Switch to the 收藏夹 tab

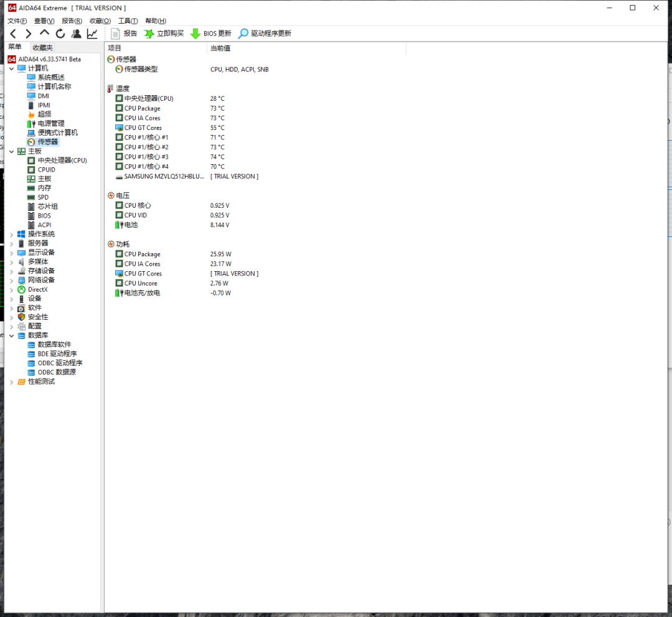[42, 47]
